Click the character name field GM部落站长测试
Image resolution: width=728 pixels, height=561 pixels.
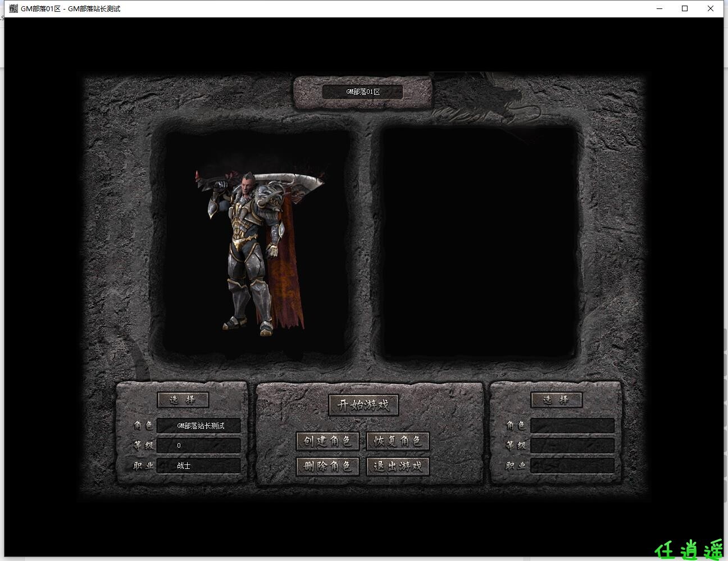(199, 426)
